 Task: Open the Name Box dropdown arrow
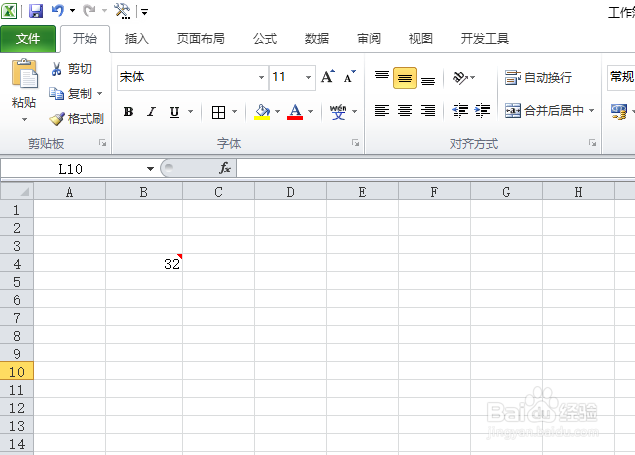coord(150,169)
